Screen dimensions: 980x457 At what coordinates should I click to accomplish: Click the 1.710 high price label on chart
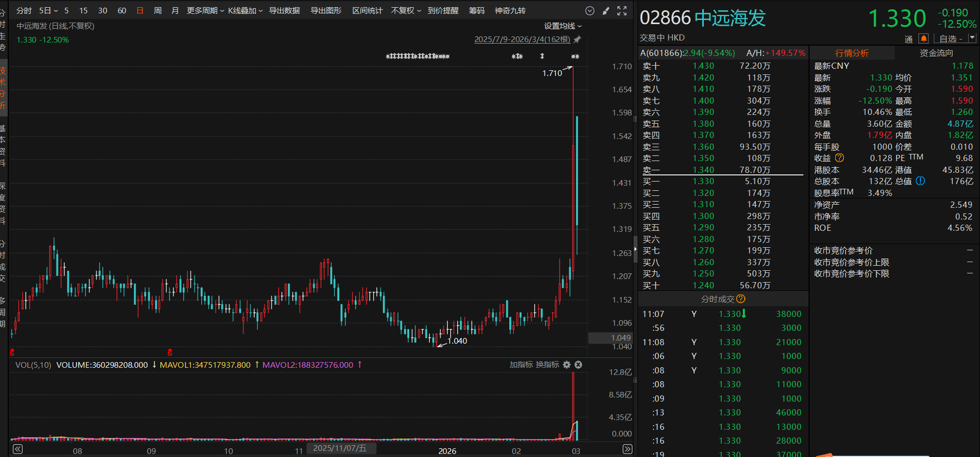[x=552, y=73]
